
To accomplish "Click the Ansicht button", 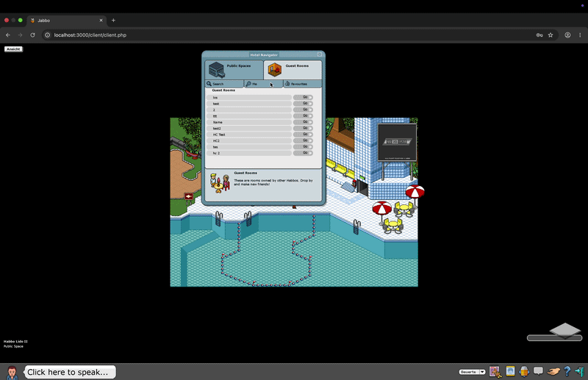I will click(13, 49).
